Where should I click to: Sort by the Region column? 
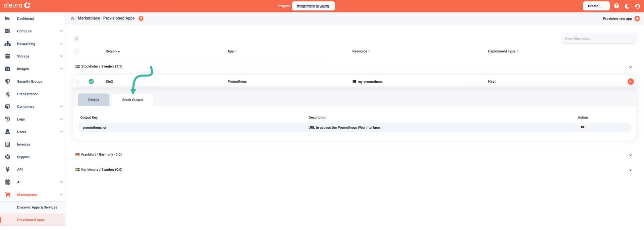113,51
